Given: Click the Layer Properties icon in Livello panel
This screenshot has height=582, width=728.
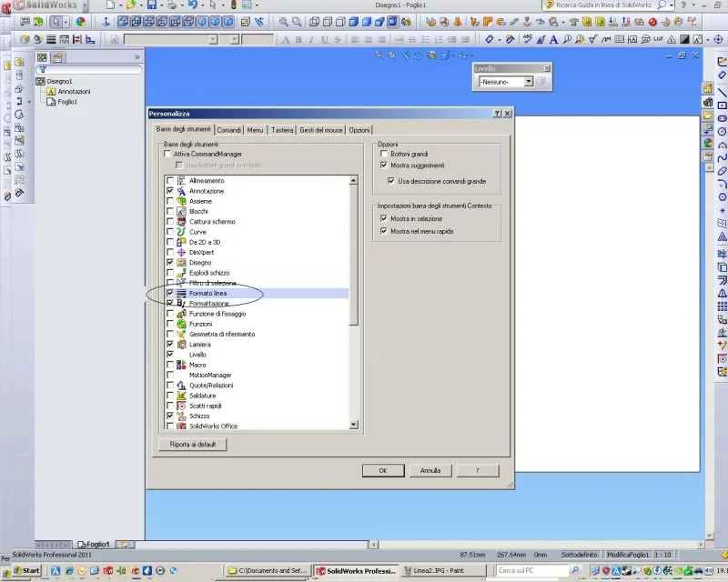Looking at the screenshot, I should point(541,82).
